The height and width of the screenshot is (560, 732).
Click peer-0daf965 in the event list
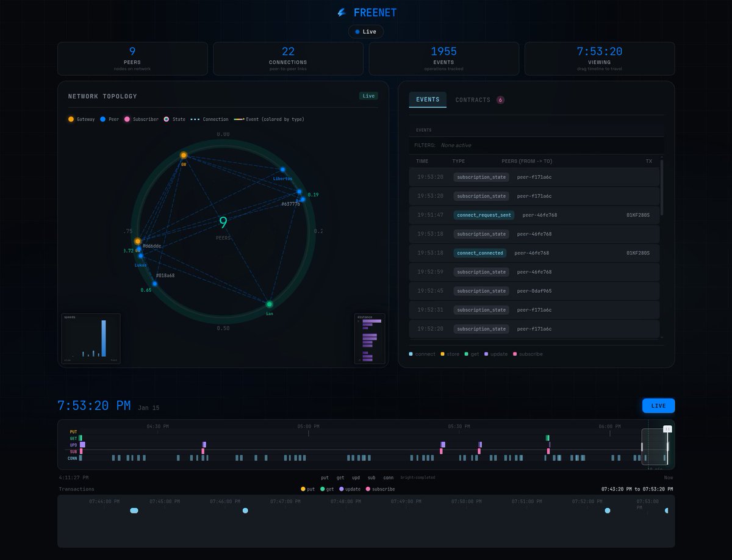coord(534,291)
